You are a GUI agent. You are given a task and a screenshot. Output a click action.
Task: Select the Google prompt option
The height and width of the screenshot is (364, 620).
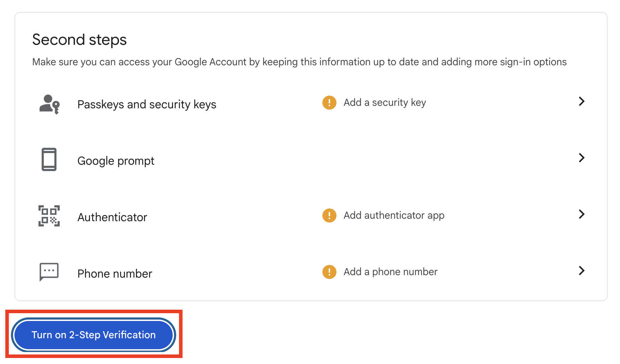coord(116,161)
